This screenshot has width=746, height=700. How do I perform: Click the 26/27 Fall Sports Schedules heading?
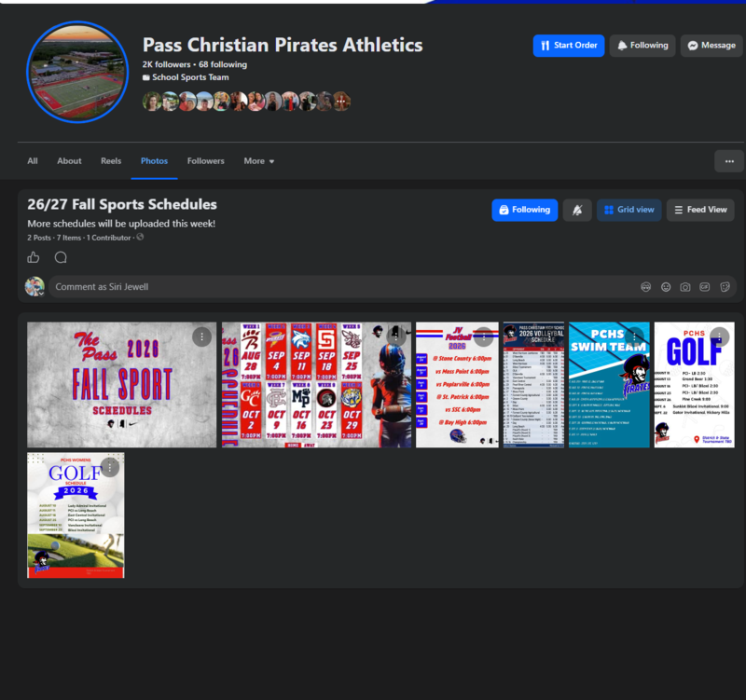pos(122,204)
